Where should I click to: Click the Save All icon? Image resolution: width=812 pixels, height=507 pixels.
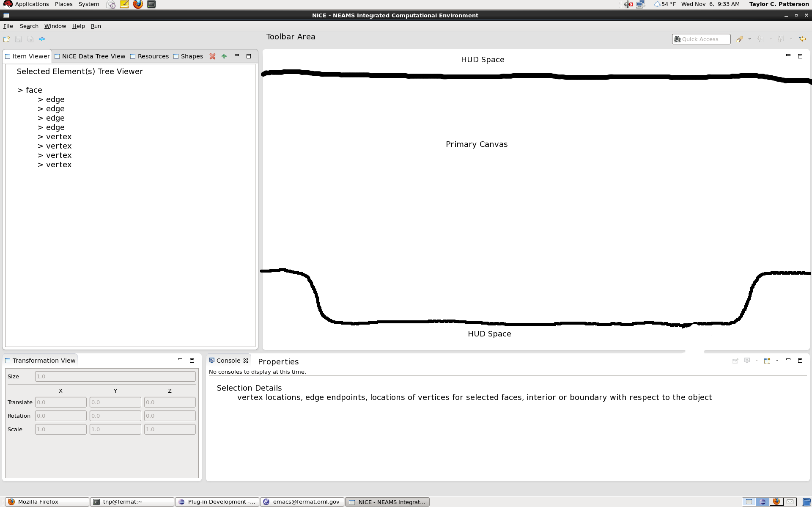30,39
